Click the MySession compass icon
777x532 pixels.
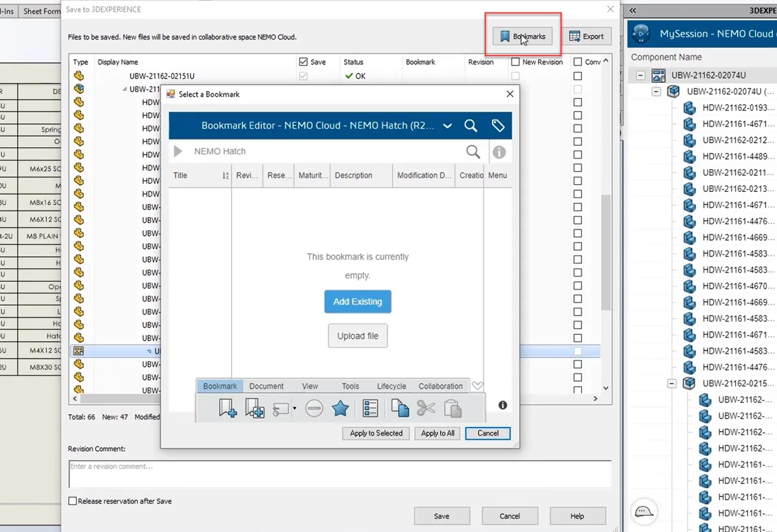tap(641, 34)
